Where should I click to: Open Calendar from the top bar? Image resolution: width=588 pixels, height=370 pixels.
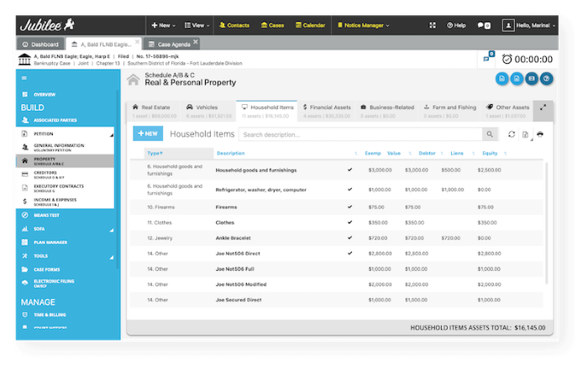coord(310,25)
